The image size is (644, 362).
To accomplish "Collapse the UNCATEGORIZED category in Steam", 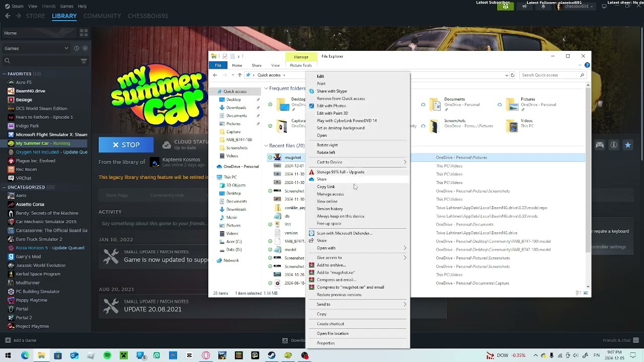I will (4, 187).
